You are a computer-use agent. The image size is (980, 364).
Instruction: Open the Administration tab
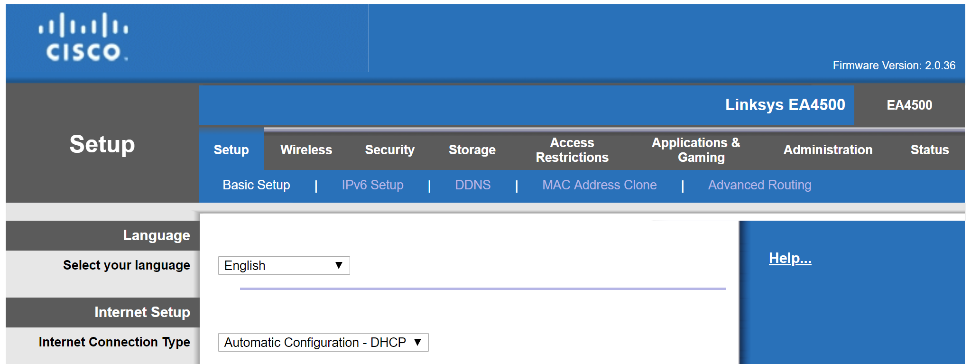828,150
